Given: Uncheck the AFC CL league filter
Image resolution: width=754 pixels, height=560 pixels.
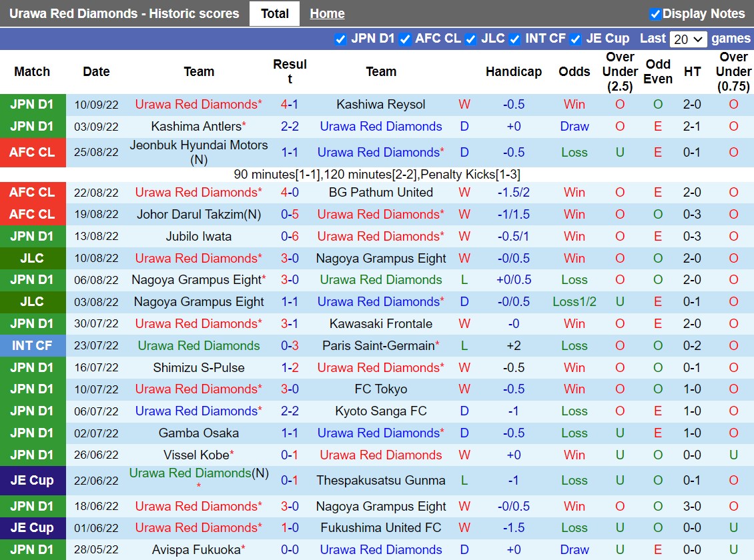Looking at the screenshot, I should pos(405,39).
